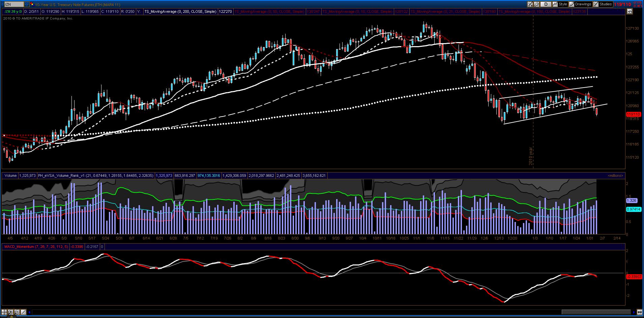Expand the symbol selector dropdown arrow

pyautogui.click(x=27, y=4)
